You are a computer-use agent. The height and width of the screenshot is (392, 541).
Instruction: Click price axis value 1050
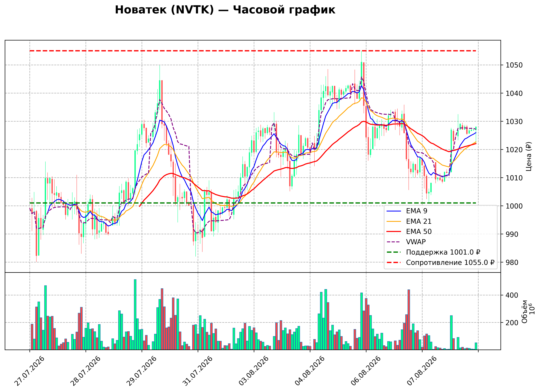514,65
